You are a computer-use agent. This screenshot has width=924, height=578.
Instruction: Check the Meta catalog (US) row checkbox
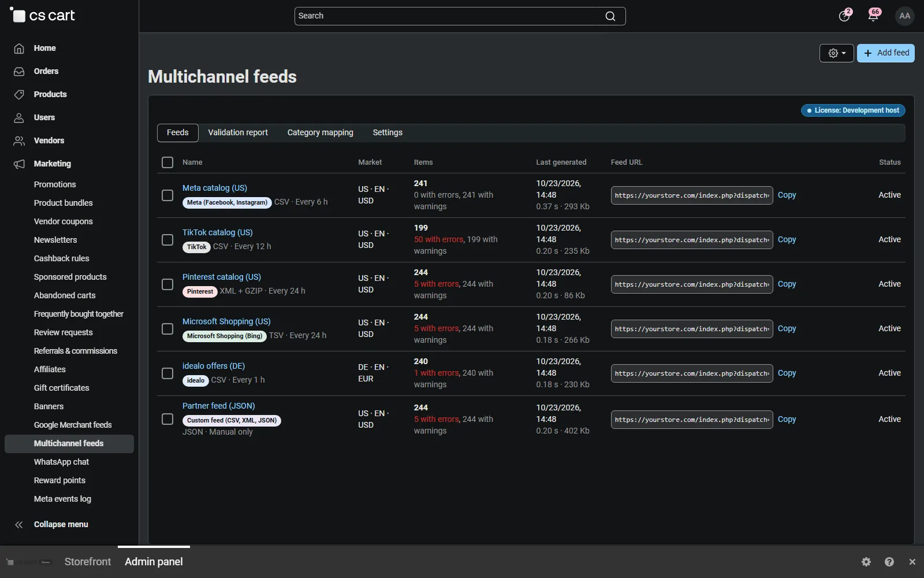click(167, 195)
